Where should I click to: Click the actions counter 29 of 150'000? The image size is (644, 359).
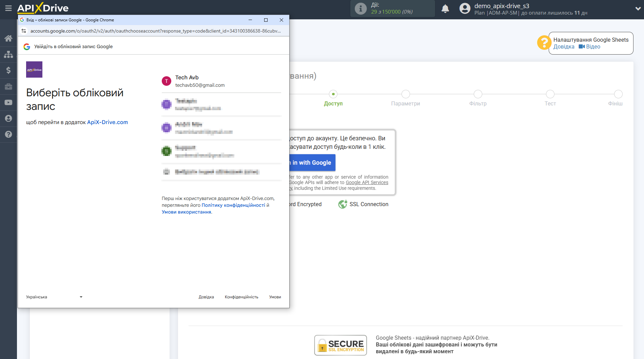pyautogui.click(x=392, y=12)
